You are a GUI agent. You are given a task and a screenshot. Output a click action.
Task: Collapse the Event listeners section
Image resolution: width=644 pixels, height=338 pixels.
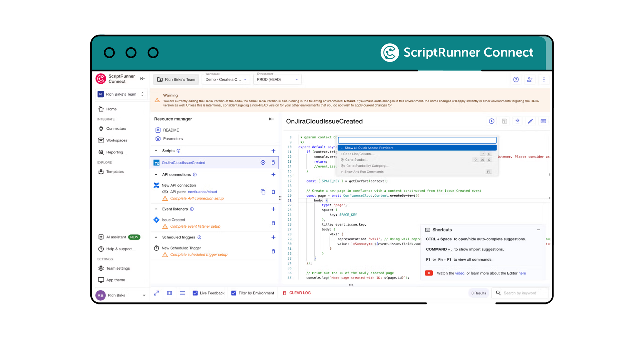(x=156, y=209)
